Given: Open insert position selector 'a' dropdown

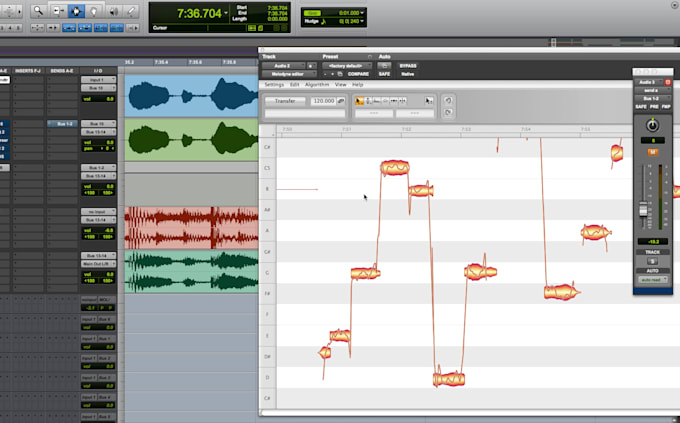Looking at the screenshot, I should (311, 66).
